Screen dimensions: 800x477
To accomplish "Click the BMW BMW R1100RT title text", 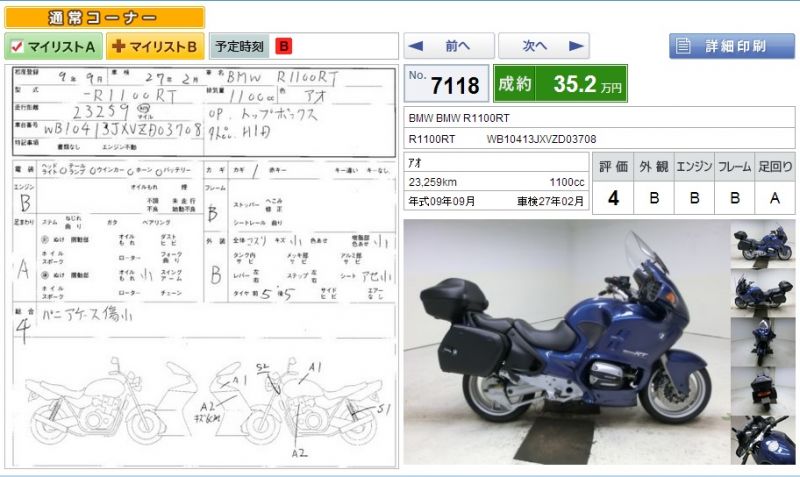I will tap(459, 118).
